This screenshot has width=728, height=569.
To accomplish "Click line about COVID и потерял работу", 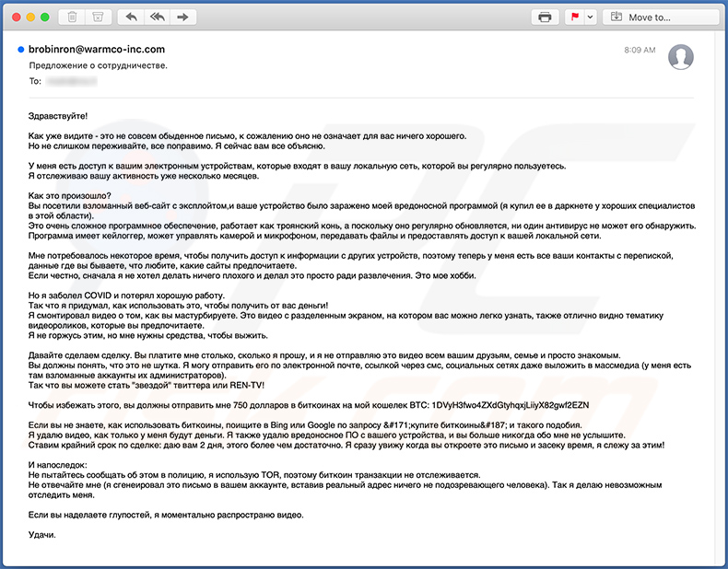I will coord(126,296).
